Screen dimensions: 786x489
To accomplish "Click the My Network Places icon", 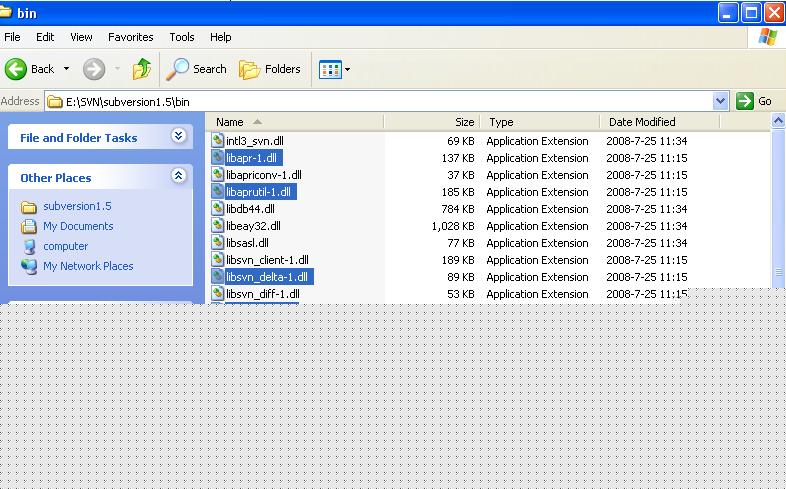I will tap(29, 267).
